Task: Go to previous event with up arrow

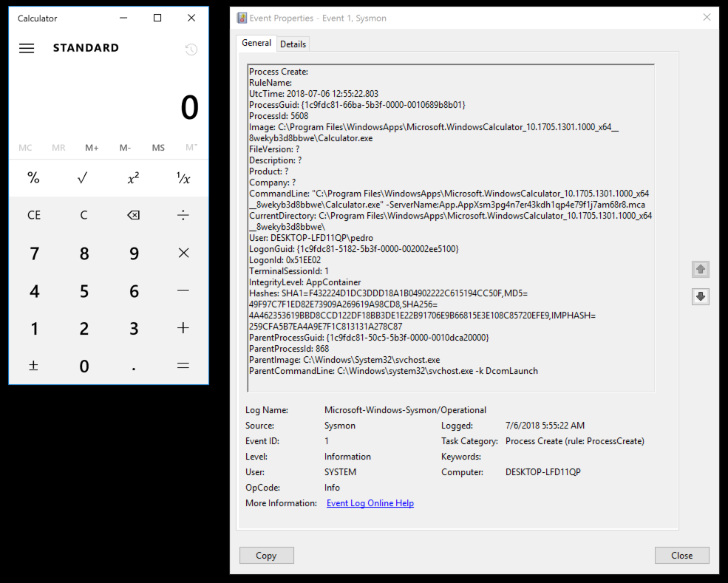Action: point(701,269)
